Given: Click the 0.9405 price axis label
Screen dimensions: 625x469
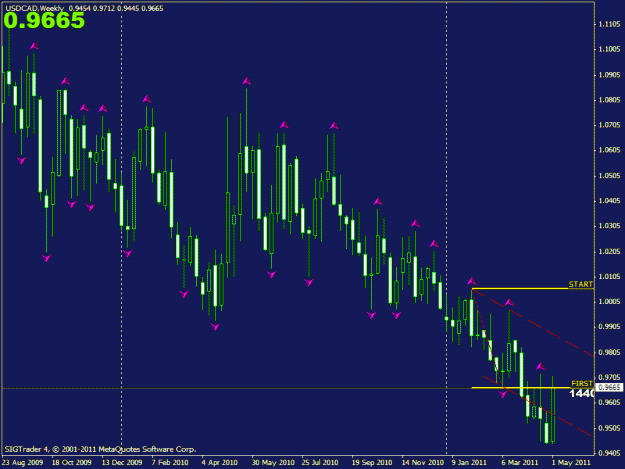Looking at the screenshot, I should (x=609, y=453).
